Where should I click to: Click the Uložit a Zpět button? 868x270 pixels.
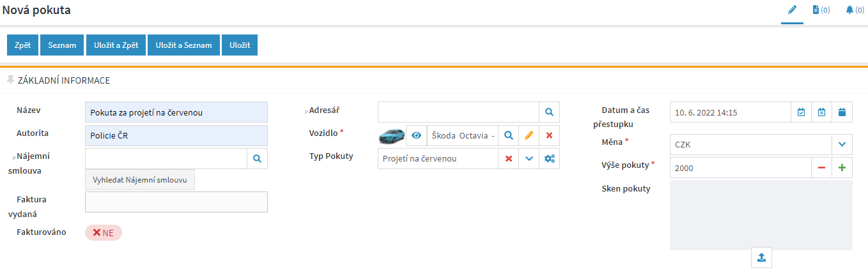116,45
